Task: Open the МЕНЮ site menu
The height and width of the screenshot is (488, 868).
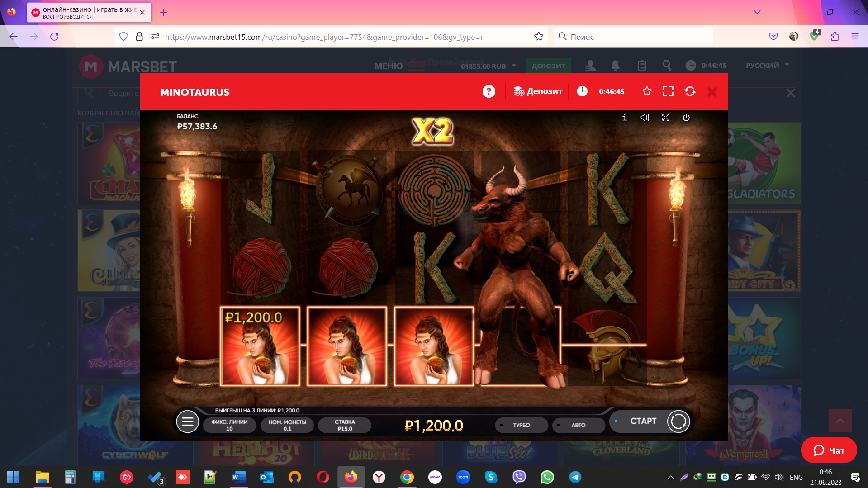Action: click(x=399, y=66)
